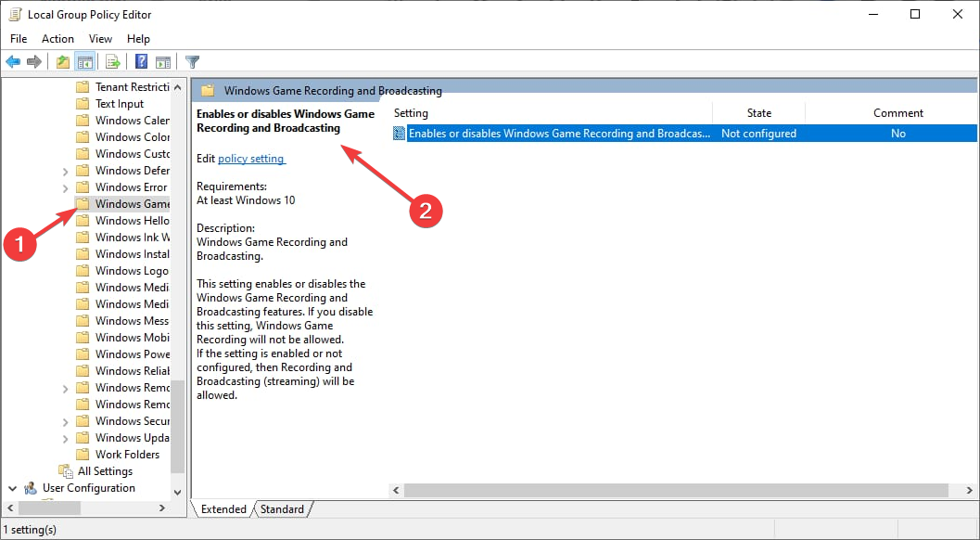Switch to the Standard tab
Image resolution: width=980 pixels, height=540 pixels.
282,509
